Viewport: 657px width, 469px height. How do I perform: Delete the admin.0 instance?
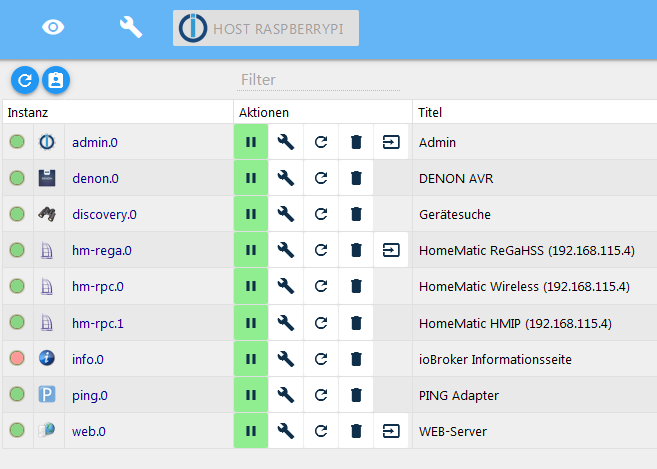coord(356,142)
